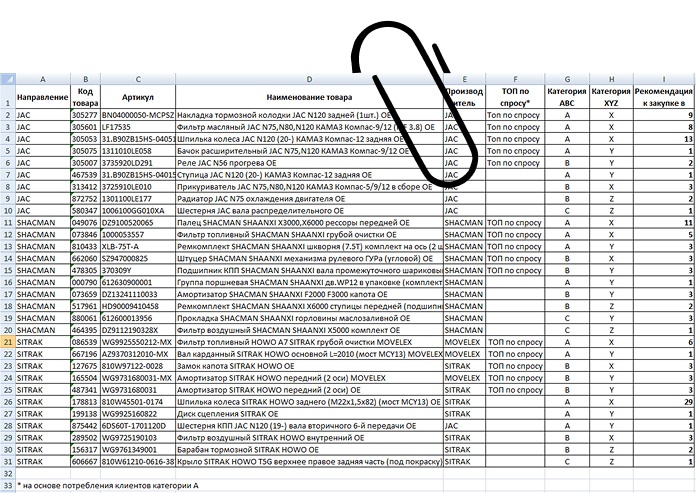696x493 pixels.
Task: Select row 21 header
Action: (8, 342)
